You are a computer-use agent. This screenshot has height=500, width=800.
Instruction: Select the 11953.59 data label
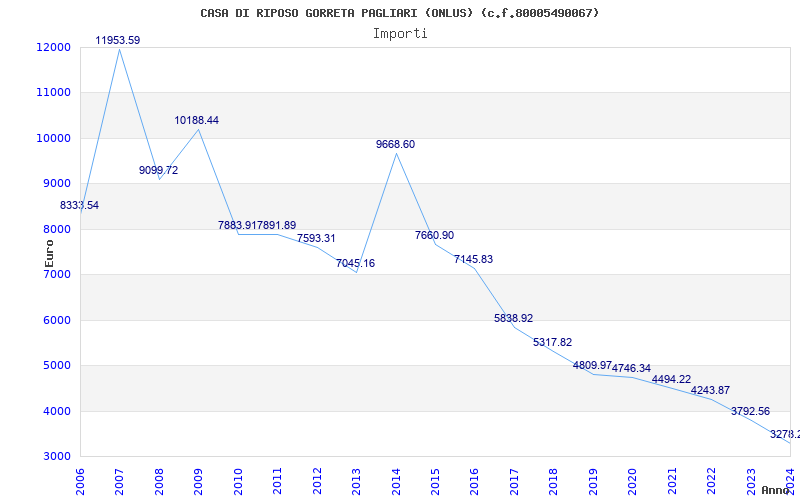click(118, 40)
